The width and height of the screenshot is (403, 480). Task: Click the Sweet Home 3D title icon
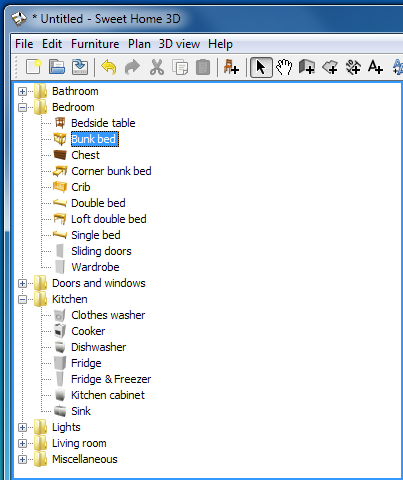coord(19,19)
